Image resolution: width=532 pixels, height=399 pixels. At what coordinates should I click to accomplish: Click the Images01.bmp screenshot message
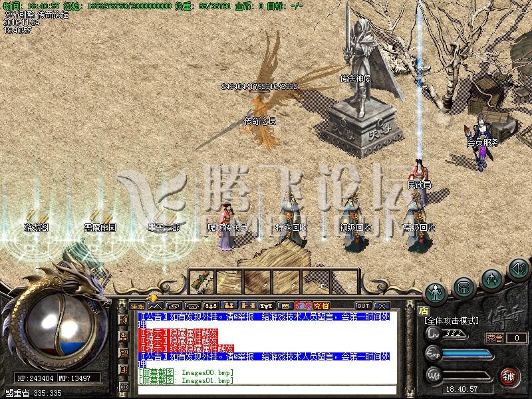186,380
